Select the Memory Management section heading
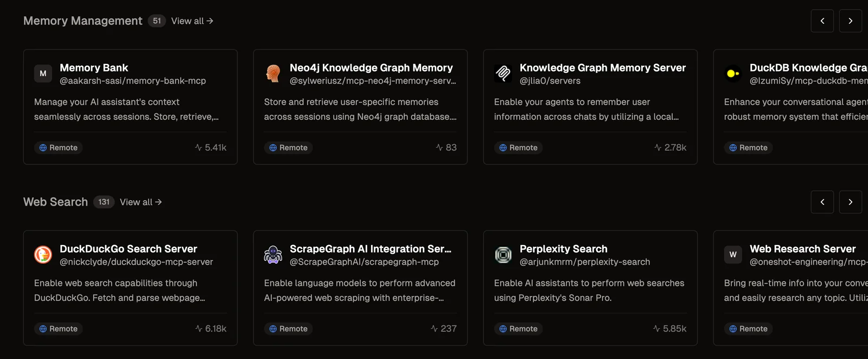 coord(82,21)
